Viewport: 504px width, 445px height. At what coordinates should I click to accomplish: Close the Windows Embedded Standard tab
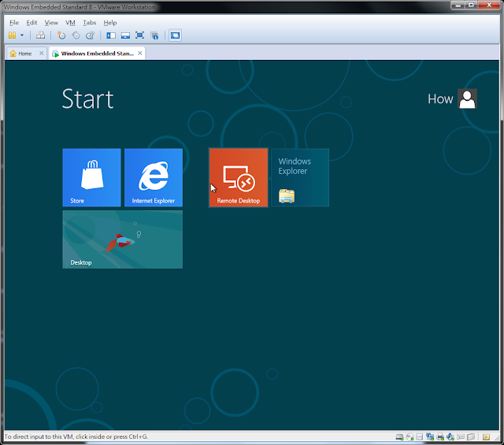140,53
